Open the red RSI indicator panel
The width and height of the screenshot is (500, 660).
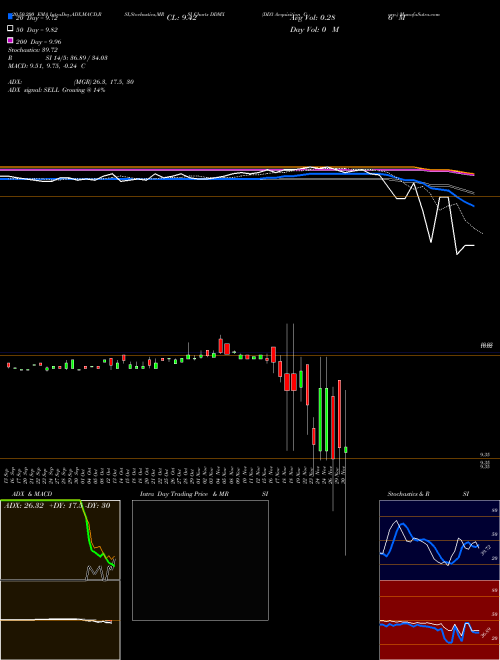pyautogui.click(x=439, y=620)
